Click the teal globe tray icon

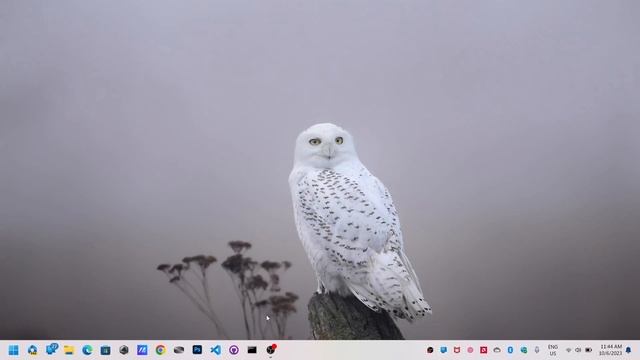[524, 350]
